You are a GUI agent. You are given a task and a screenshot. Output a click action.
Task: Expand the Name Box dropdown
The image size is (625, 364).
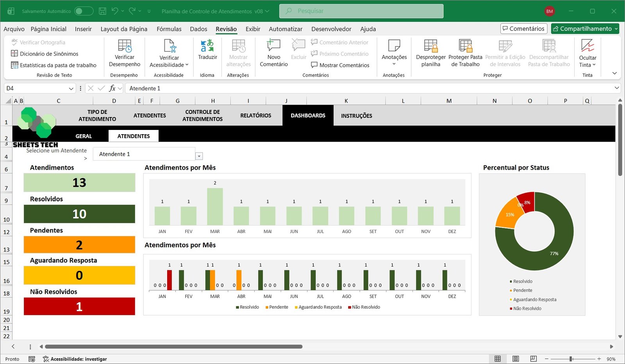(x=71, y=89)
